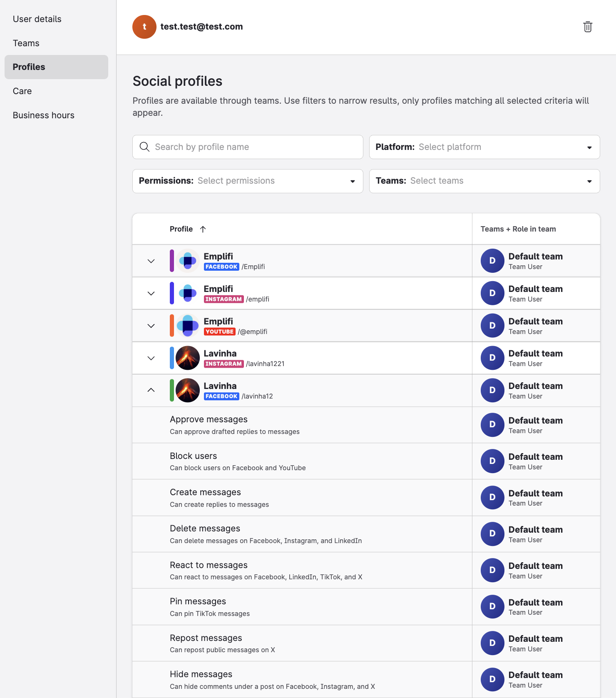Viewport: 616px width, 698px height.
Task: Click the INSTAGRAM badge under Emplifi
Action: point(224,299)
